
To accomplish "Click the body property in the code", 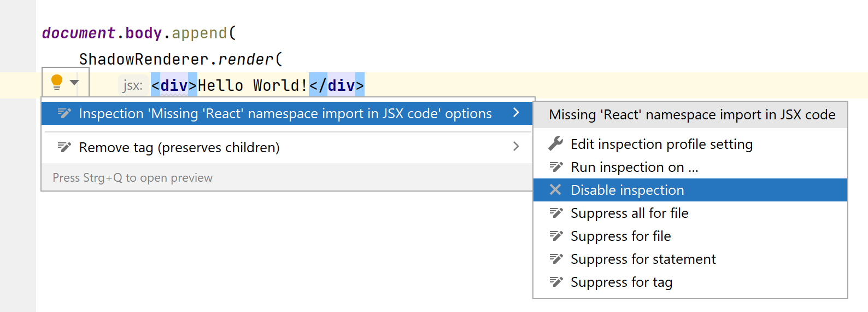I will [x=144, y=33].
